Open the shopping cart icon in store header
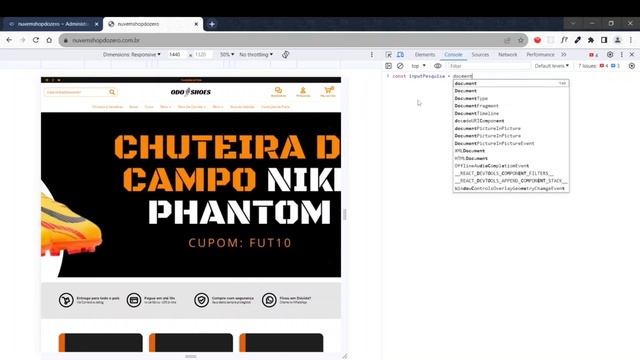 tap(328, 91)
